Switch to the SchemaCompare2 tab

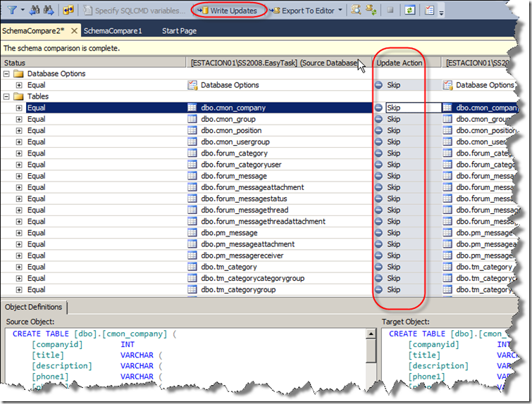pyautogui.click(x=33, y=31)
